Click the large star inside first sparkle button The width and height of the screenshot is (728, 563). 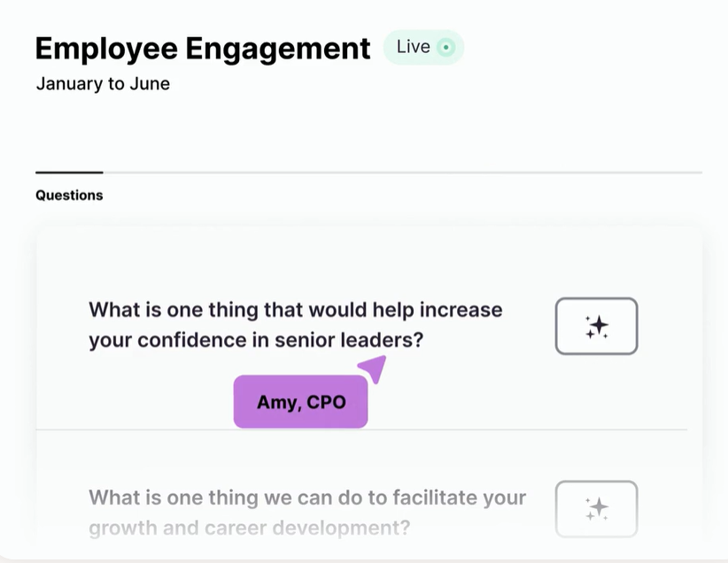point(599,325)
